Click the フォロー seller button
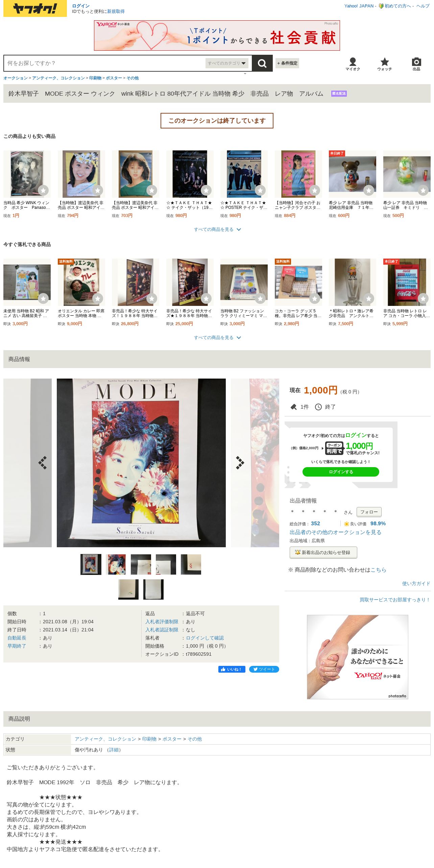 tap(369, 512)
